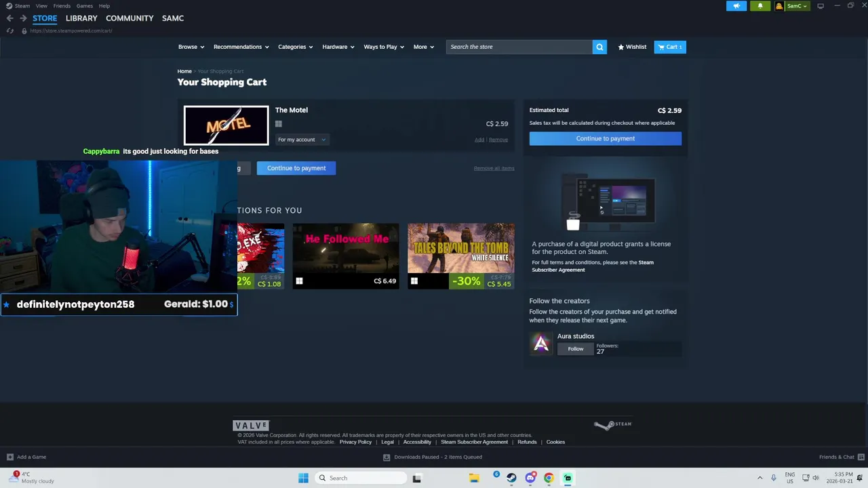This screenshot has width=868, height=488.
Task: Switch to Big Picture mode icon
Action: [821, 6]
